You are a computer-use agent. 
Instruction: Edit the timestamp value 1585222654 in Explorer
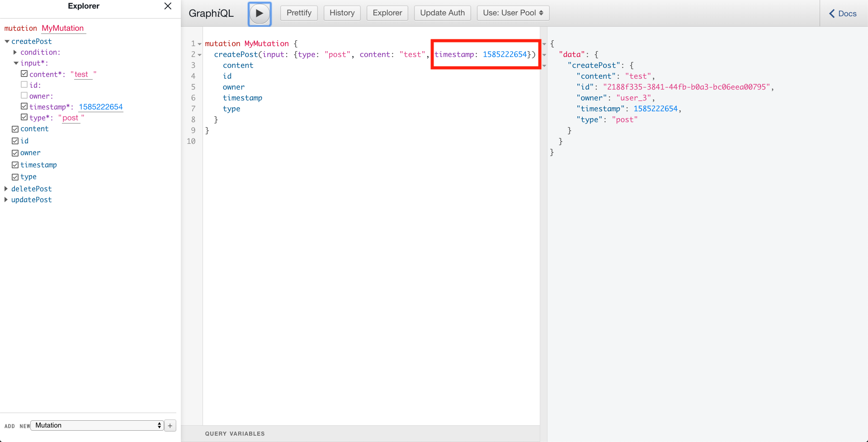coord(101,107)
